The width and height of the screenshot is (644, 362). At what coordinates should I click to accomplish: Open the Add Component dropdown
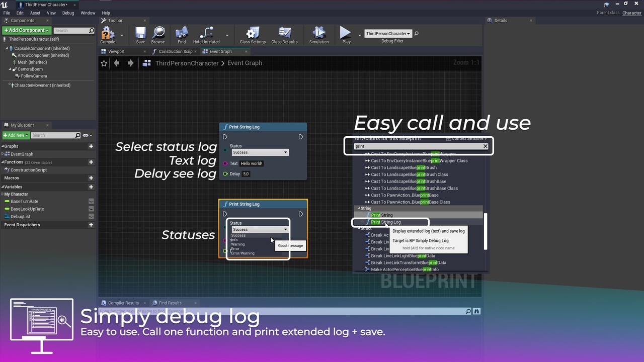click(27, 31)
